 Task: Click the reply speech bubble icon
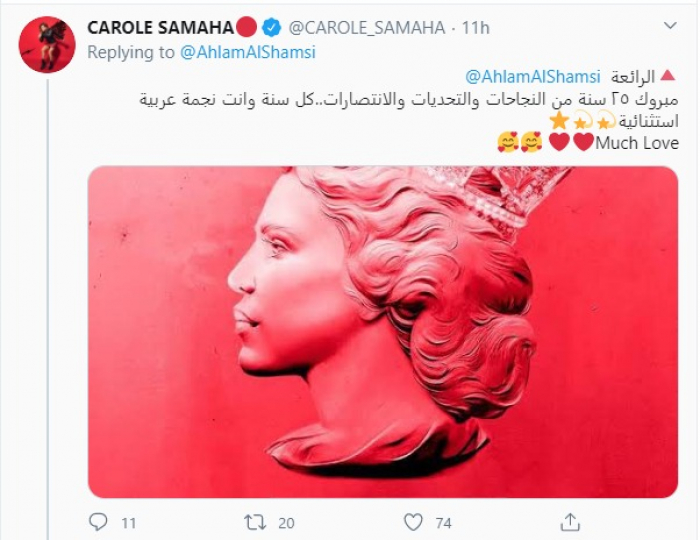(x=98, y=521)
